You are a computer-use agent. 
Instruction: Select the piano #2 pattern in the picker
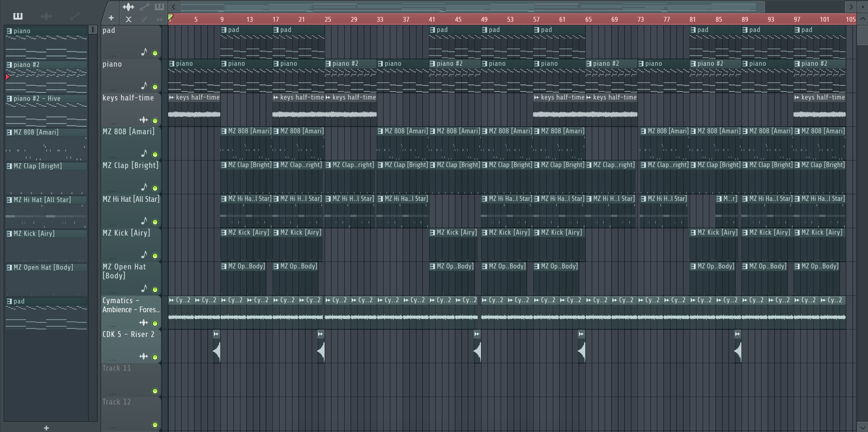46,76
